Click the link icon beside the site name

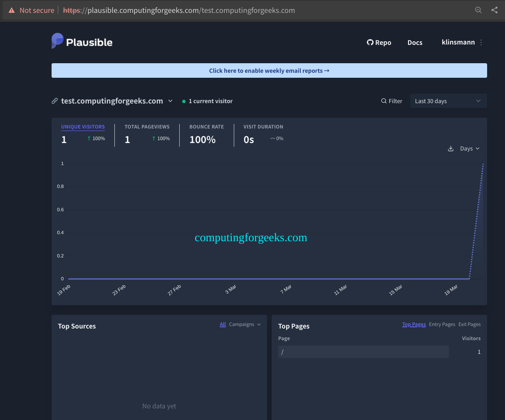point(54,100)
